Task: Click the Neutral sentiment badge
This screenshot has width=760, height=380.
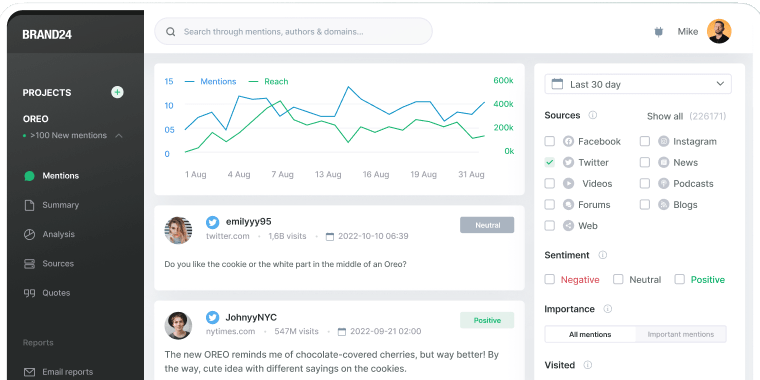Action: pyautogui.click(x=487, y=225)
